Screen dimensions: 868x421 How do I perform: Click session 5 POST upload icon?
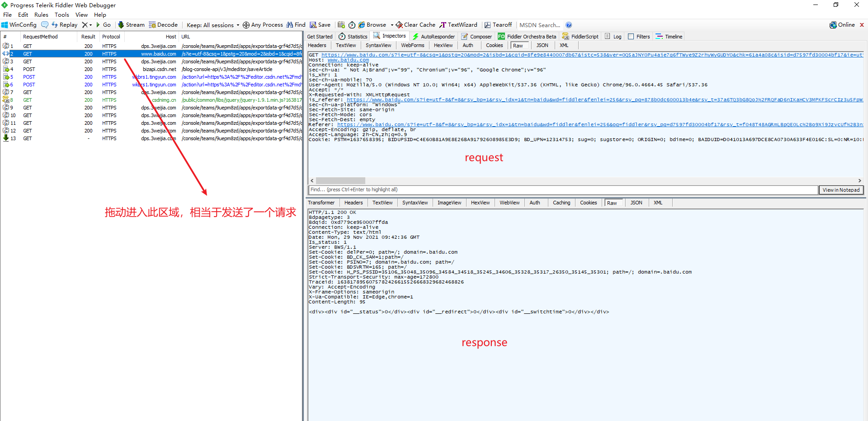(x=6, y=77)
